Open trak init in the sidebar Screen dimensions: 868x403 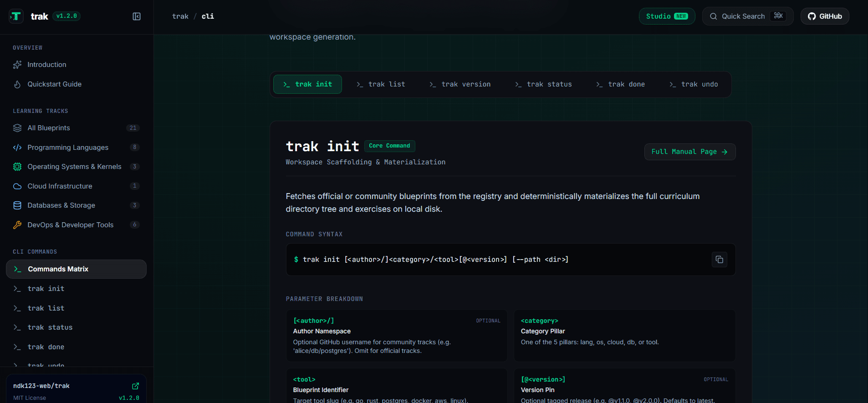76,289
